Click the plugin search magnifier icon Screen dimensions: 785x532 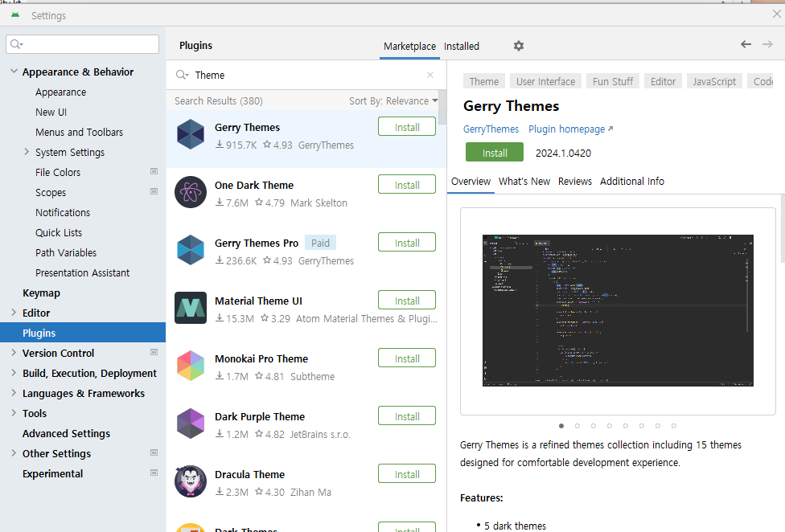[x=182, y=75]
